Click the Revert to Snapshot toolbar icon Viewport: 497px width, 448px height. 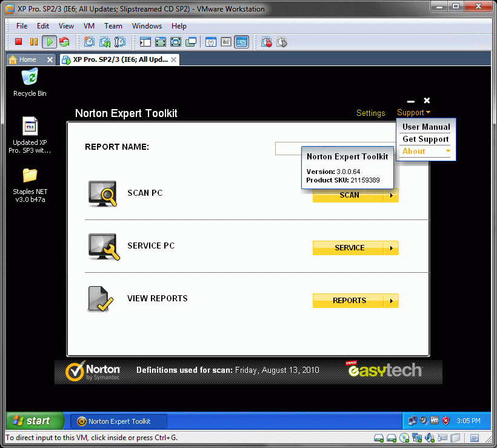point(105,42)
